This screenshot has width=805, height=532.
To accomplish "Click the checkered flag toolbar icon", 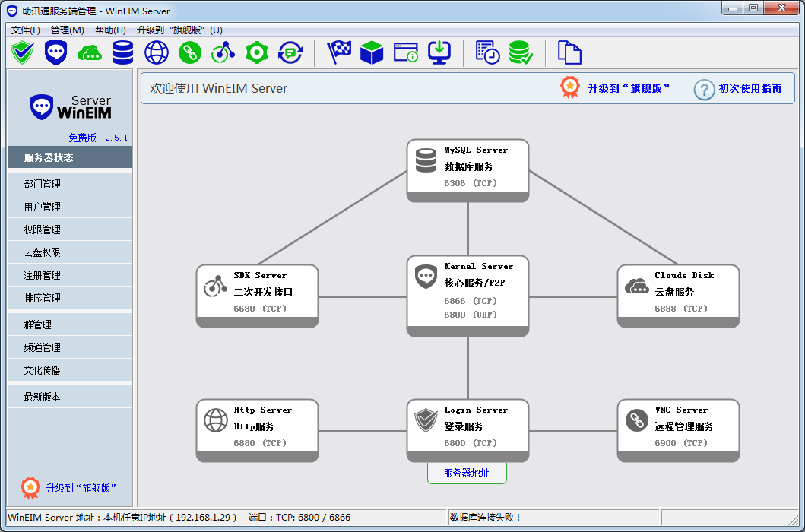I will click(x=339, y=52).
